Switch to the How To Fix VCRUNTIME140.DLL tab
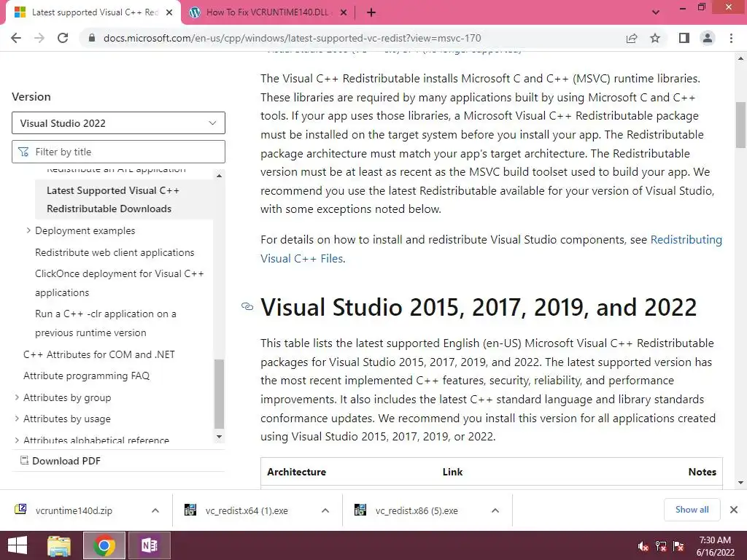This screenshot has width=747, height=560. click(267, 13)
